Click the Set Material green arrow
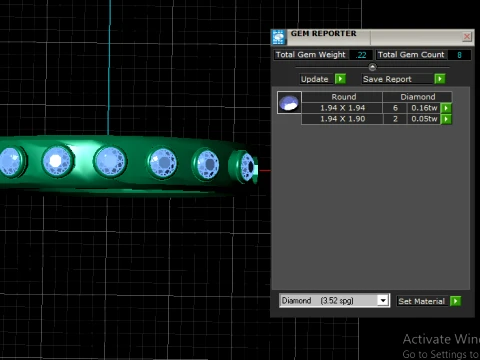 [x=455, y=301]
